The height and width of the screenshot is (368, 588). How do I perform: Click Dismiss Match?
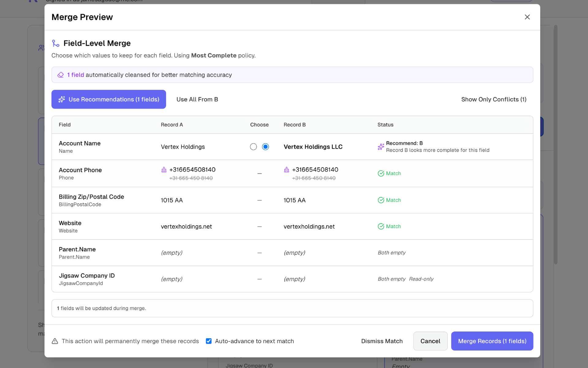point(382,341)
